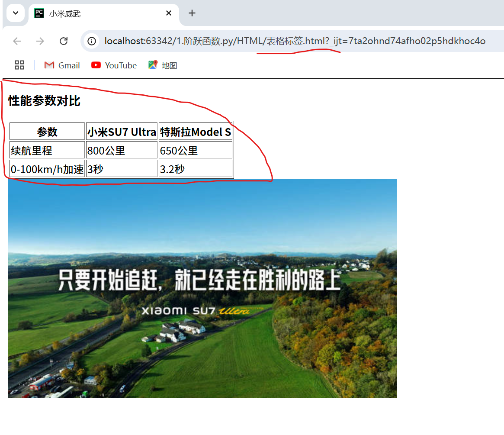Click the 0-100km/h加速 table cell
Image resolution: width=504 pixels, height=435 pixels.
47,169
